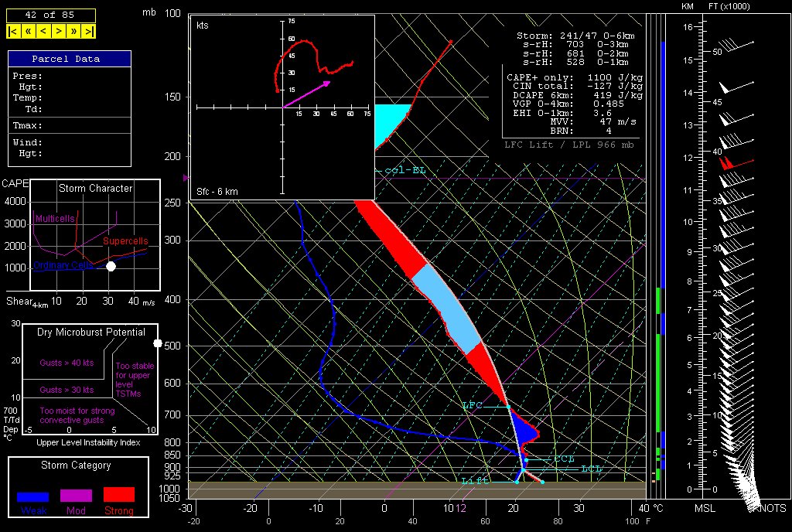The width and height of the screenshot is (792, 532).
Task: Select the Parcel Data panel header
Action: tap(70, 59)
